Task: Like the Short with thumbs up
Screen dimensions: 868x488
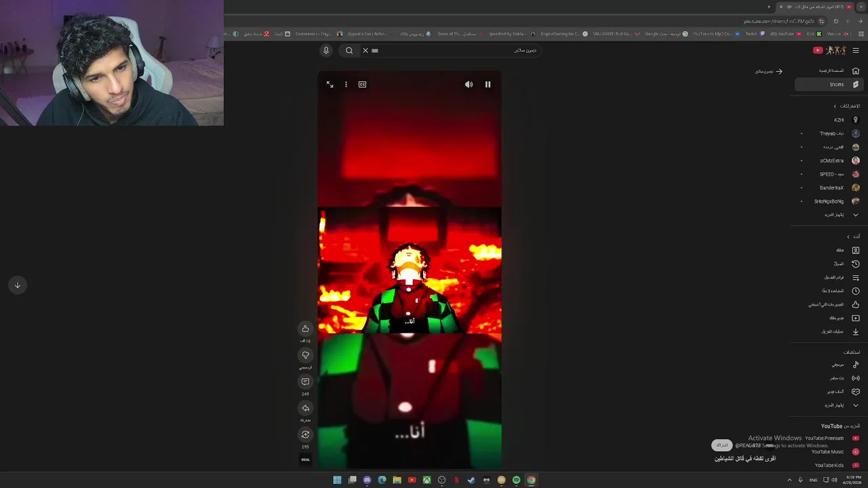Action: click(305, 329)
